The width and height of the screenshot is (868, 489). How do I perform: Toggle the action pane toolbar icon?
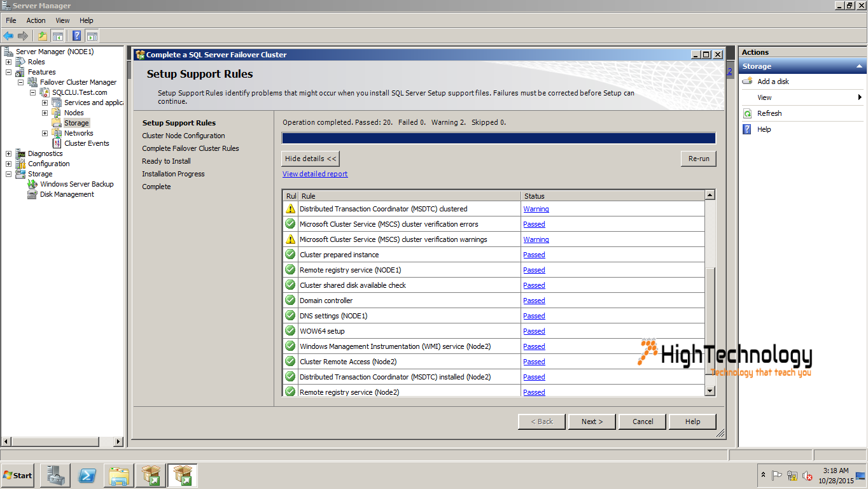[92, 36]
